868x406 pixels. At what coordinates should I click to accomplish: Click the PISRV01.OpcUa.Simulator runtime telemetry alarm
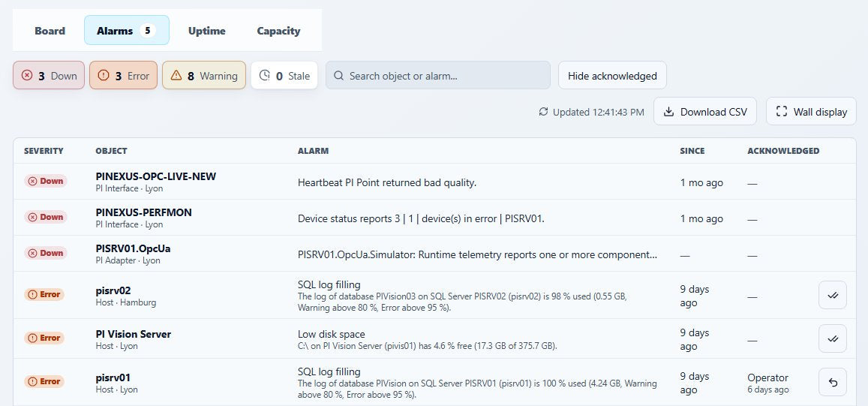pos(478,255)
